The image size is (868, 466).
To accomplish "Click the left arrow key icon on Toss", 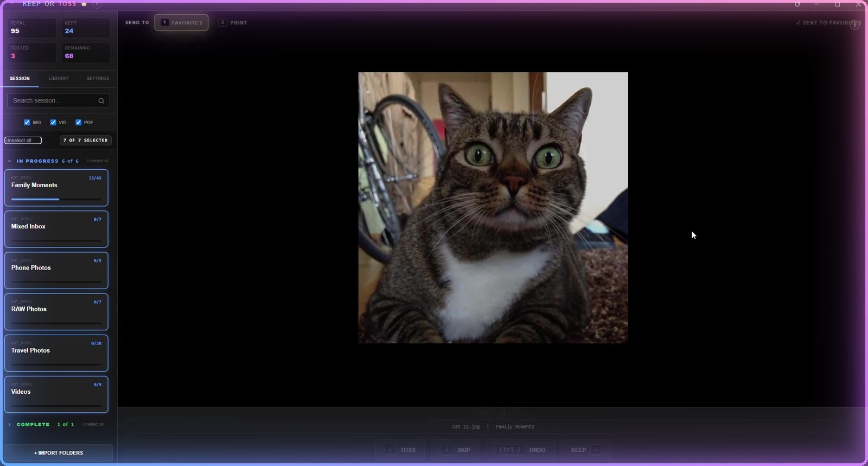I will click(x=391, y=450).
